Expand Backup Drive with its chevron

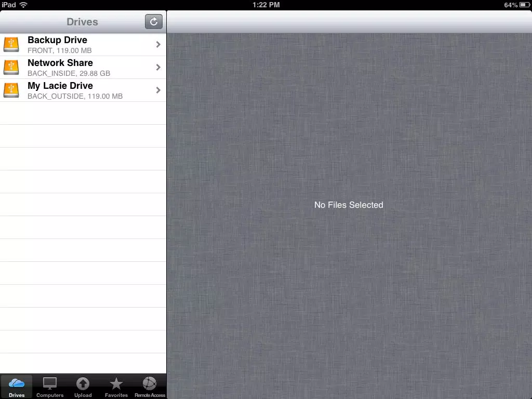click(x=158, y=45)
